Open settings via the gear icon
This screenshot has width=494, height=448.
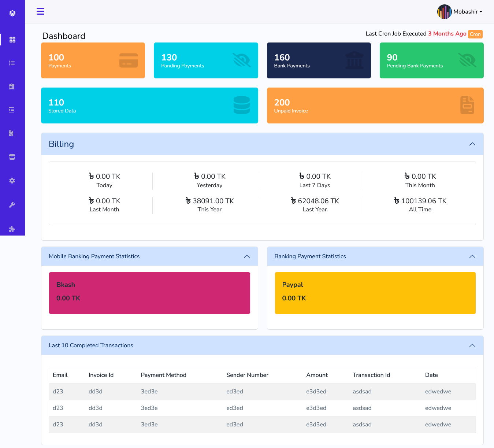tap(12, 180)
